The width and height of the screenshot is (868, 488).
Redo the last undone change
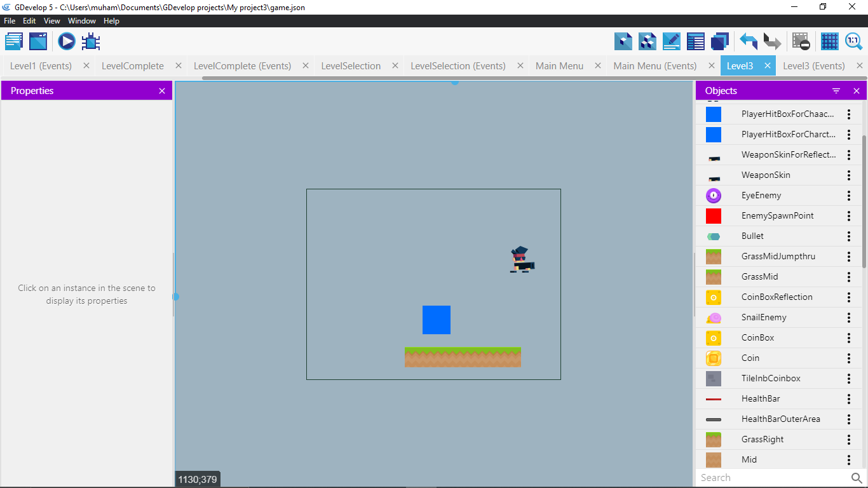click(x=773, y=41)
